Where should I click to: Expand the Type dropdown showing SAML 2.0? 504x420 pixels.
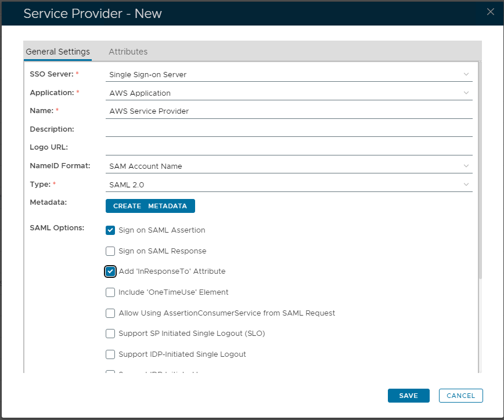[289, 184]
